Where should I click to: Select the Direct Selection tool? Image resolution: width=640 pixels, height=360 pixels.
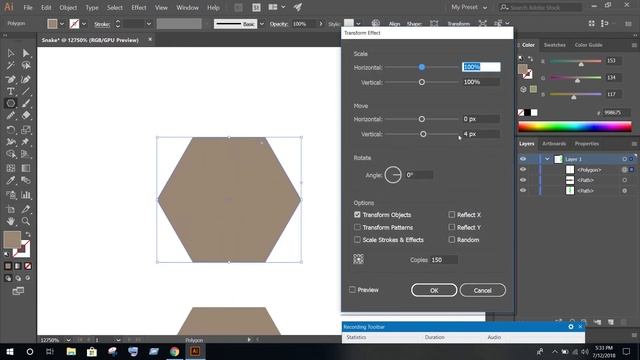[26, 53]
